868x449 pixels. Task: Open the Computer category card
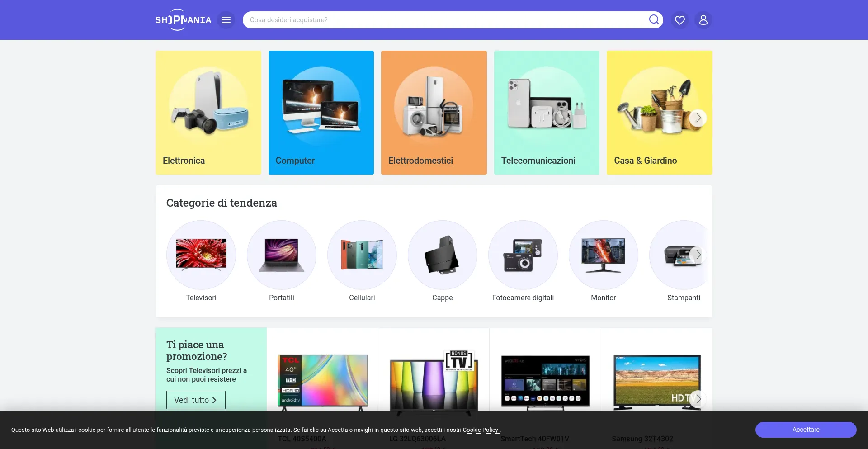pyautogui.click(x=321, y=113)
